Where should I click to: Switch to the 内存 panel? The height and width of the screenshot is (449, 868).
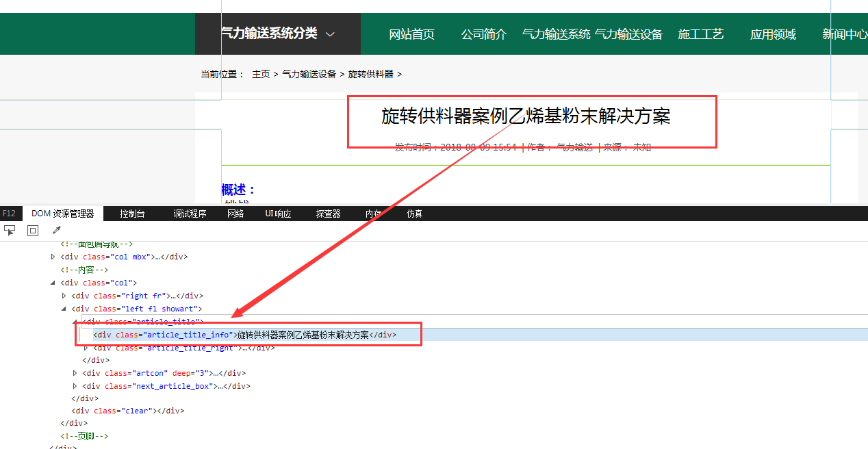pos(373,213)
